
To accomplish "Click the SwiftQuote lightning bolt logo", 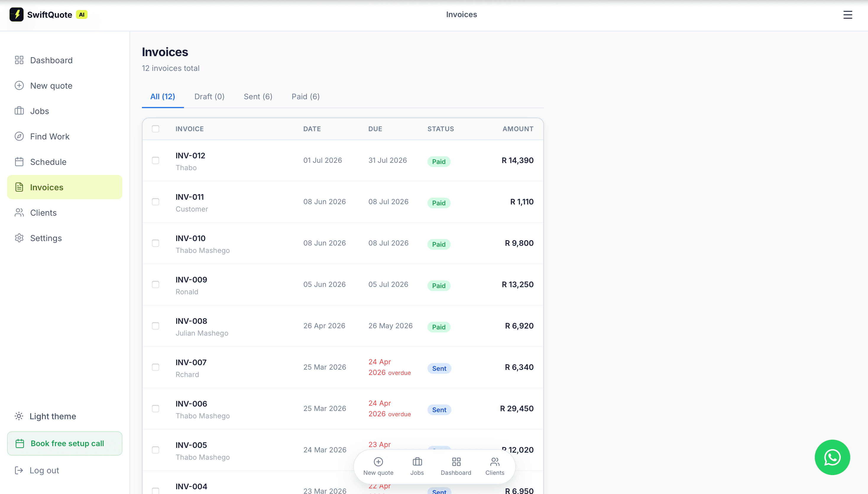I will click(x=16, y=14).
